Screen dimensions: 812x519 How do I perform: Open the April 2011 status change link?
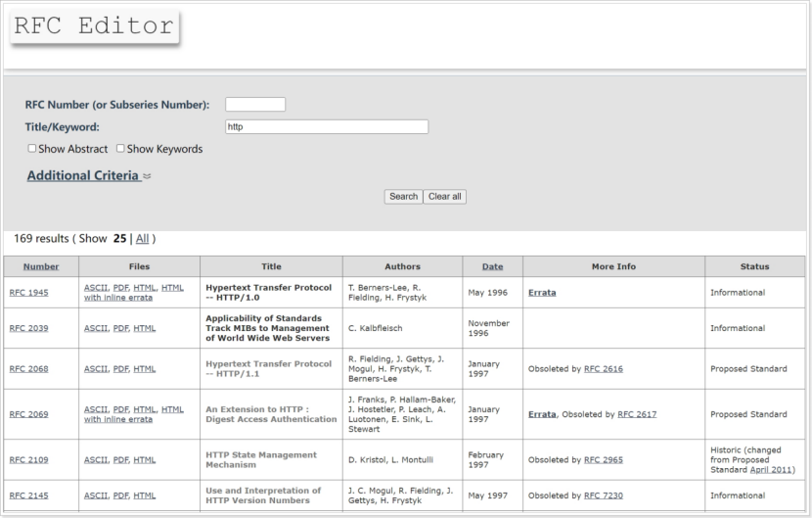[x=771, y=470]
